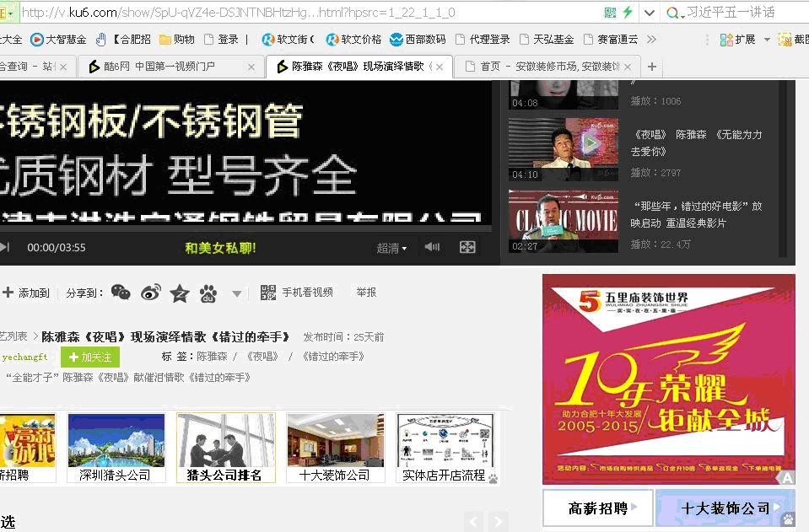809x532 pixels.
Task: Click the next arrow in carousel
Action: [498, 522]
